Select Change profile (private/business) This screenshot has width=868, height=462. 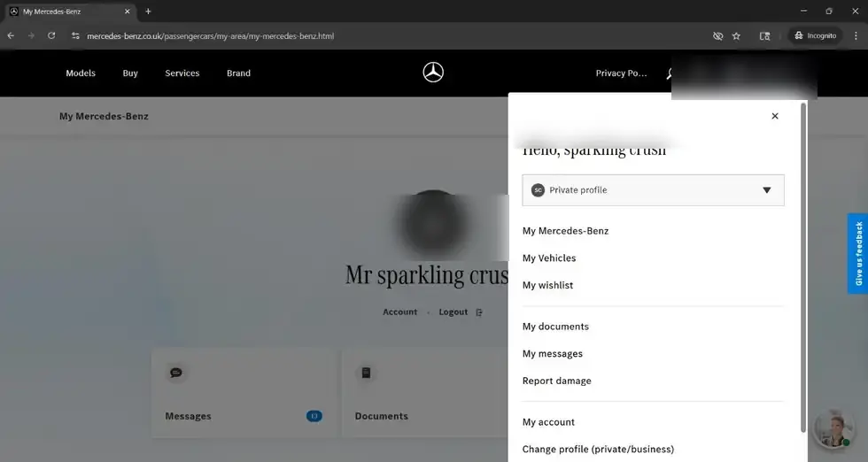(598, 450)
